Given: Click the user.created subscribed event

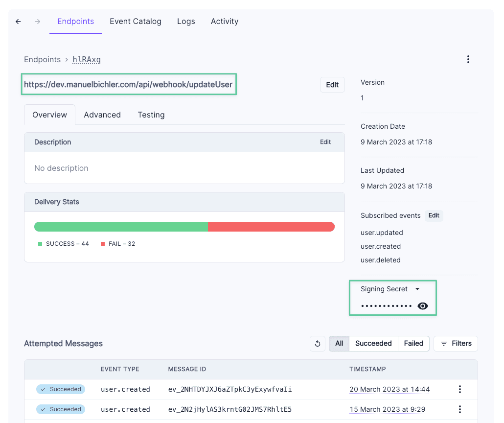Looking at the screenshot, I should 381,246.
